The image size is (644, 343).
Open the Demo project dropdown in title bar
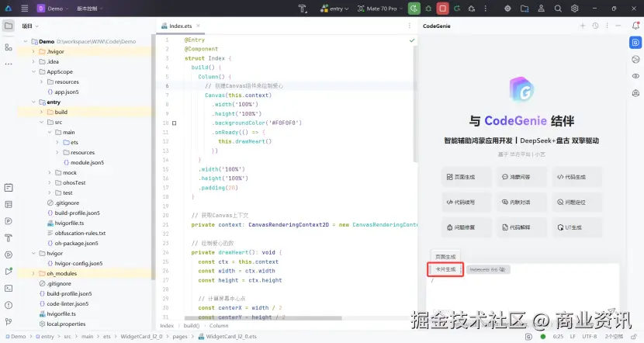pyautogui.click(x=53, y=9)
